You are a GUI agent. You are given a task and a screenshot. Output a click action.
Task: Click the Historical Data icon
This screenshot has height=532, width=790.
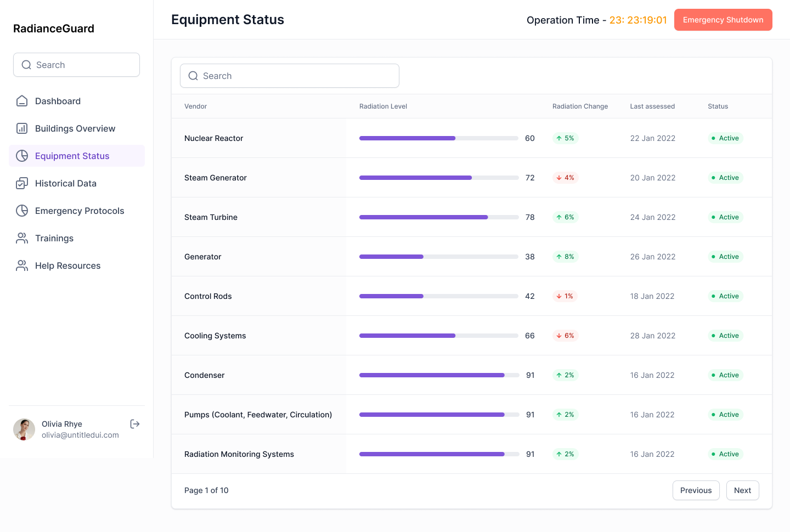click(x=22, y=183)
